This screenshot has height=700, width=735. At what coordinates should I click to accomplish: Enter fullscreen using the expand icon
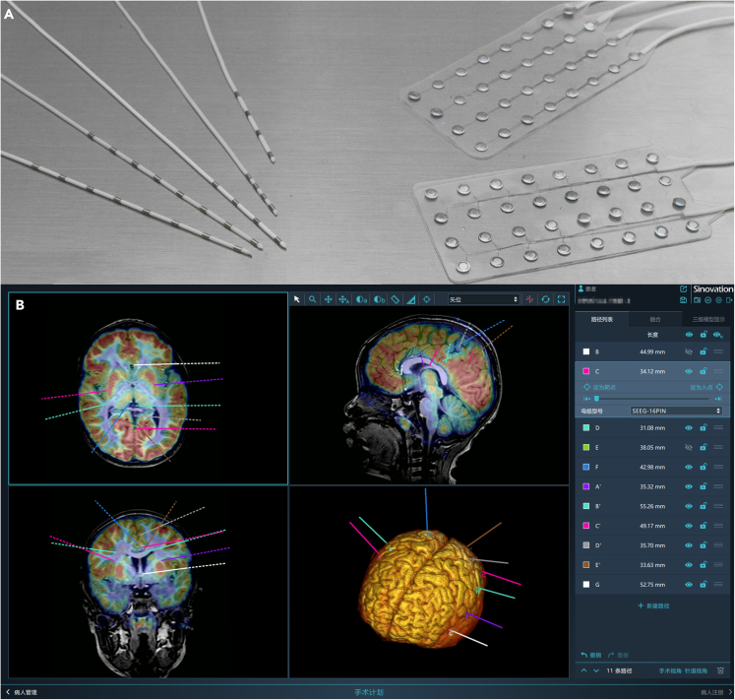tap(562, 298)
